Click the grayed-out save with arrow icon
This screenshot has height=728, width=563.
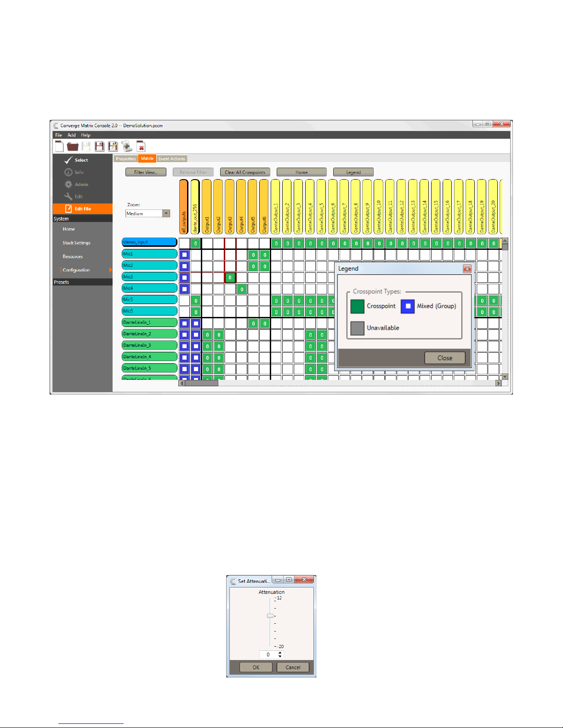86,147
